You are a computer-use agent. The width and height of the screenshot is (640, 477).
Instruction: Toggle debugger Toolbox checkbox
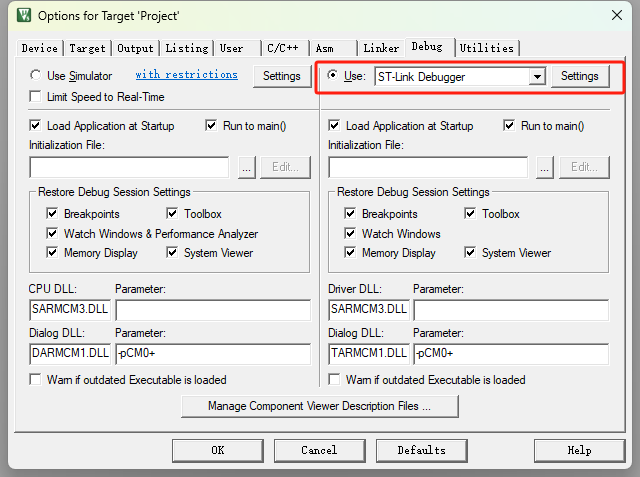[x=470, y=213]
